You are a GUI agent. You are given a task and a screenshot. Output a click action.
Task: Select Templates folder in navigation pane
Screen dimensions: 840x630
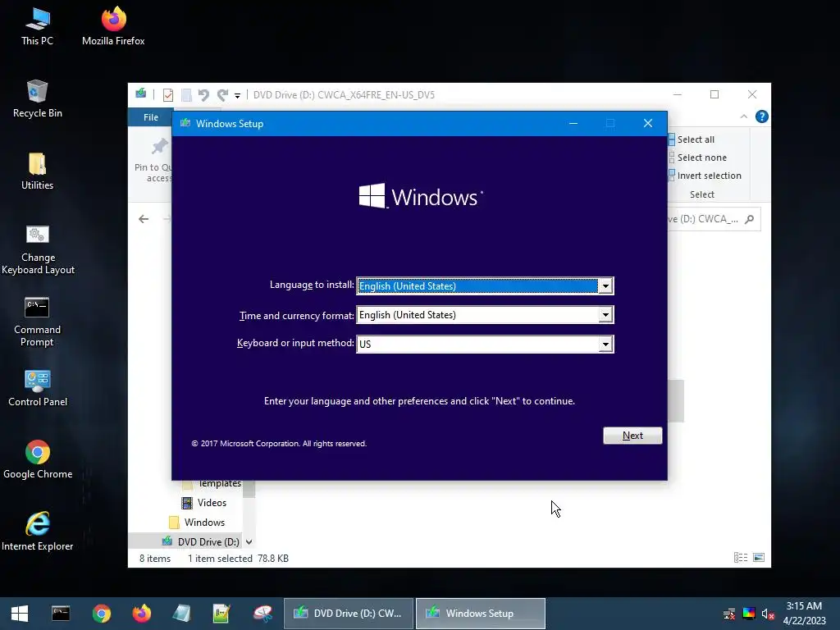click(212, 484)
